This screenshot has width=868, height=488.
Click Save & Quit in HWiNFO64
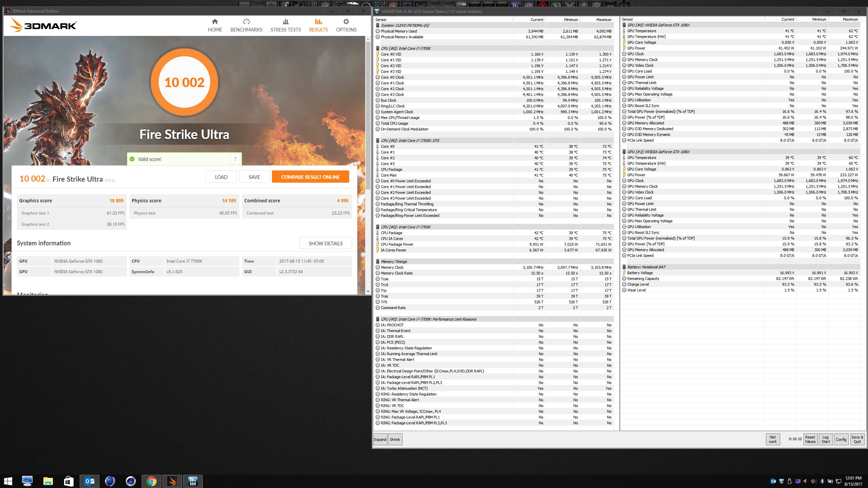pyautogui.click(x=857, y=439)
